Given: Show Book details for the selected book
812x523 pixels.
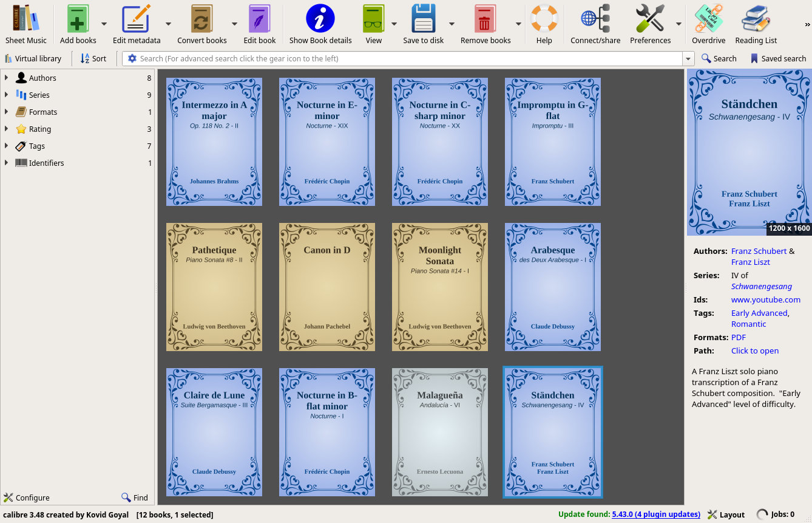Looking at the screenshot, I should tap(320, 18).
